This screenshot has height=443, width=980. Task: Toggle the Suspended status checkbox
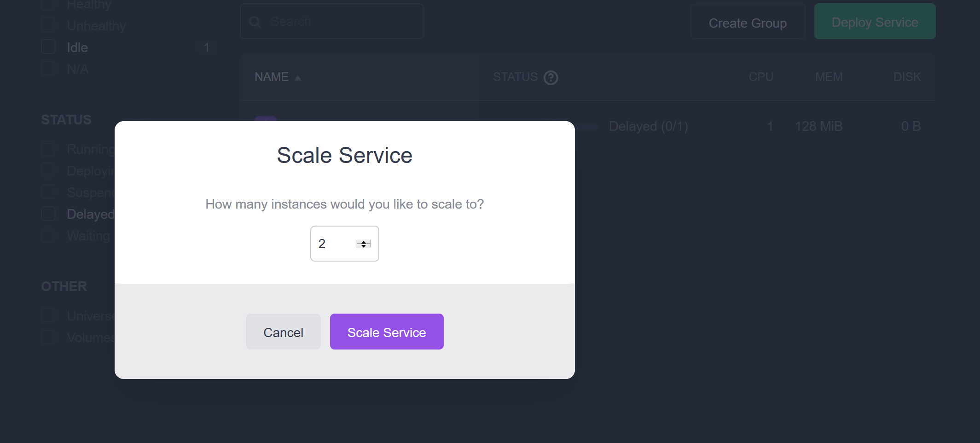pos(48,192)
